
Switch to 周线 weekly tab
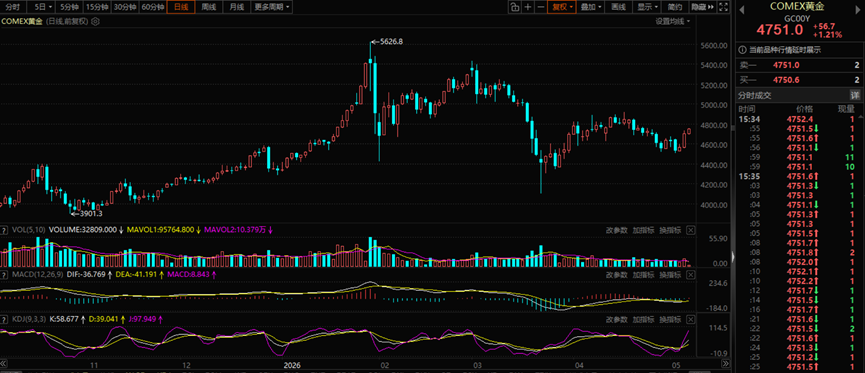(209, 7)
